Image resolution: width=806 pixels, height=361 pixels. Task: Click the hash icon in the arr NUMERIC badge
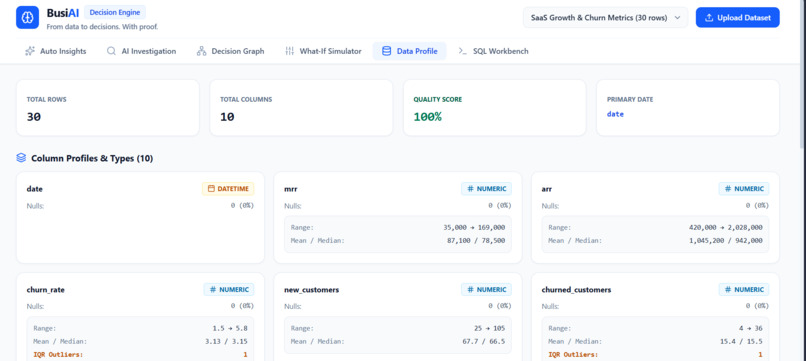click(x=727, y=189)
